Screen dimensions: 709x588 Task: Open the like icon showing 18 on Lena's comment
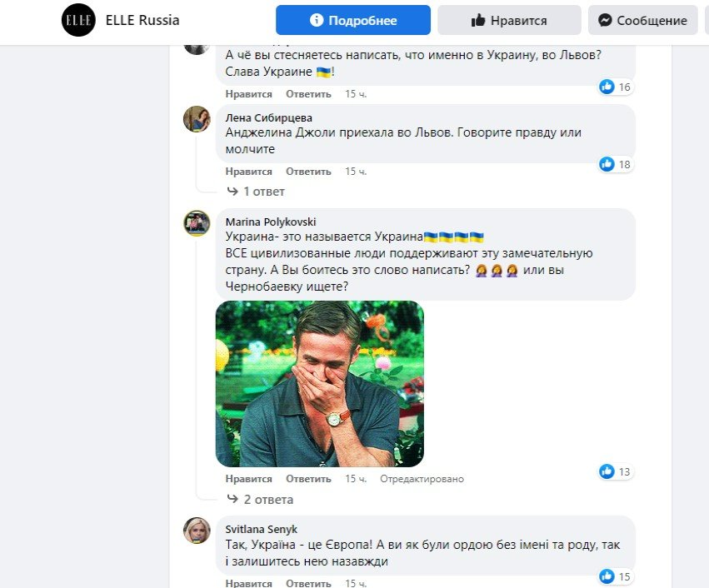(607, 164)
